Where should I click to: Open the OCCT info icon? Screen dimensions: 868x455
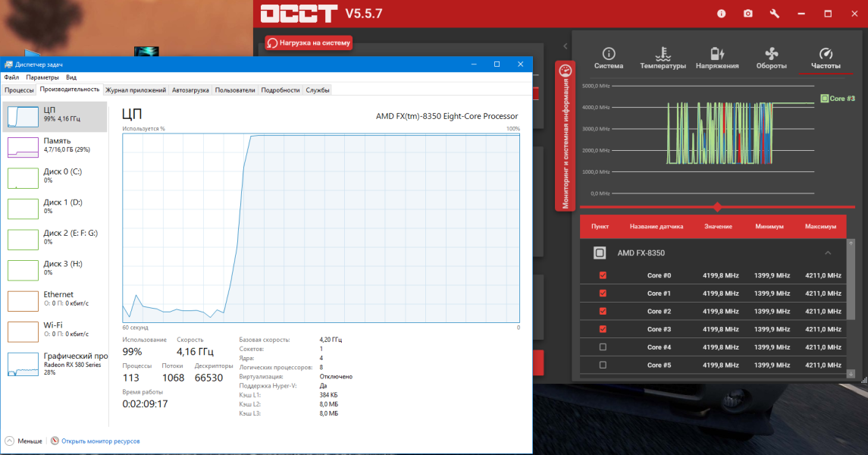[721, 14]
